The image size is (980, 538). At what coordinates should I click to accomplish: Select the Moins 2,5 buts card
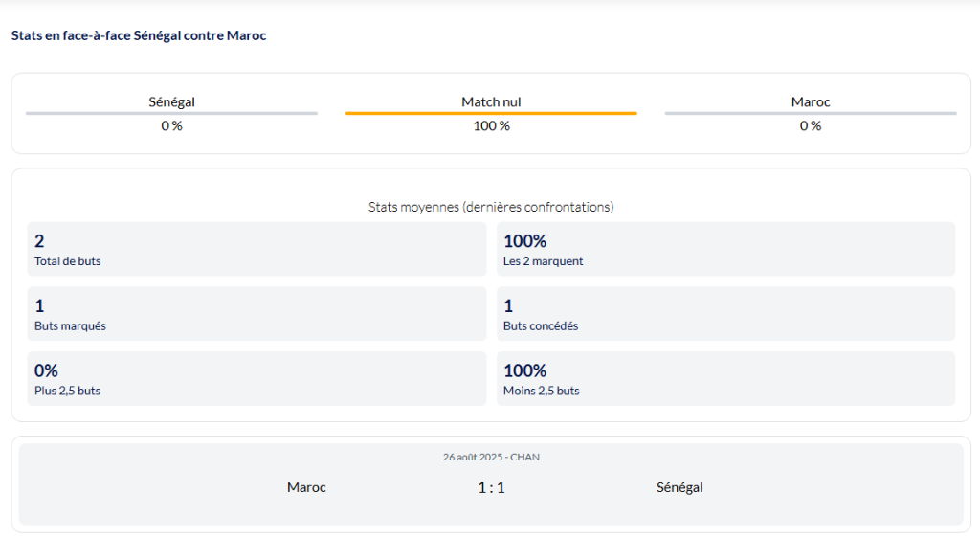pos(725,378)
